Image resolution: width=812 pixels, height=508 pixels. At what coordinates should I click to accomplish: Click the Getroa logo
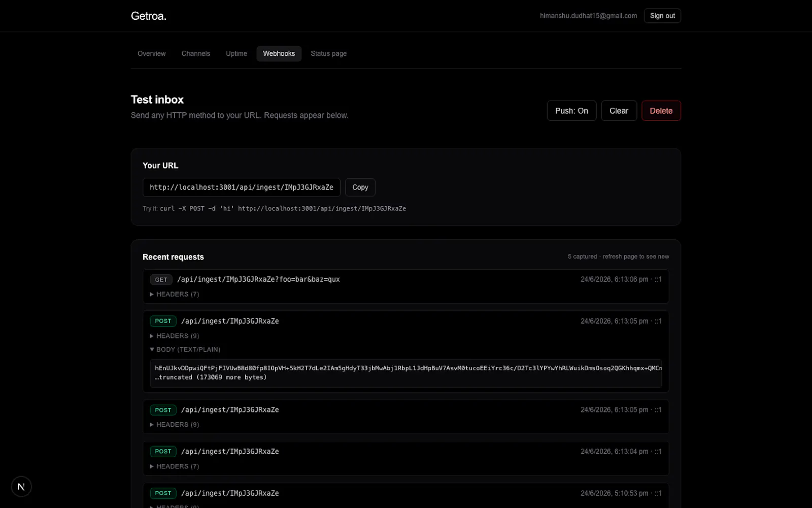pos(149,16)
